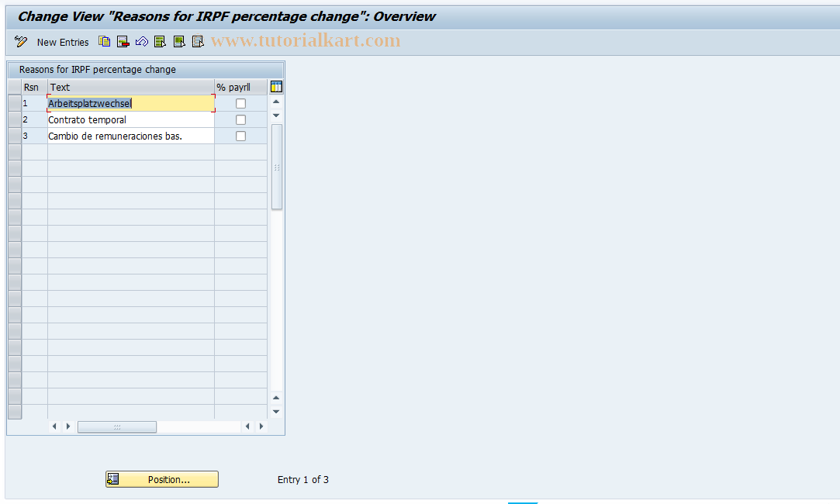Click scroll up arrow at top of table
The image size is (840, 504).
click(276, 102)
